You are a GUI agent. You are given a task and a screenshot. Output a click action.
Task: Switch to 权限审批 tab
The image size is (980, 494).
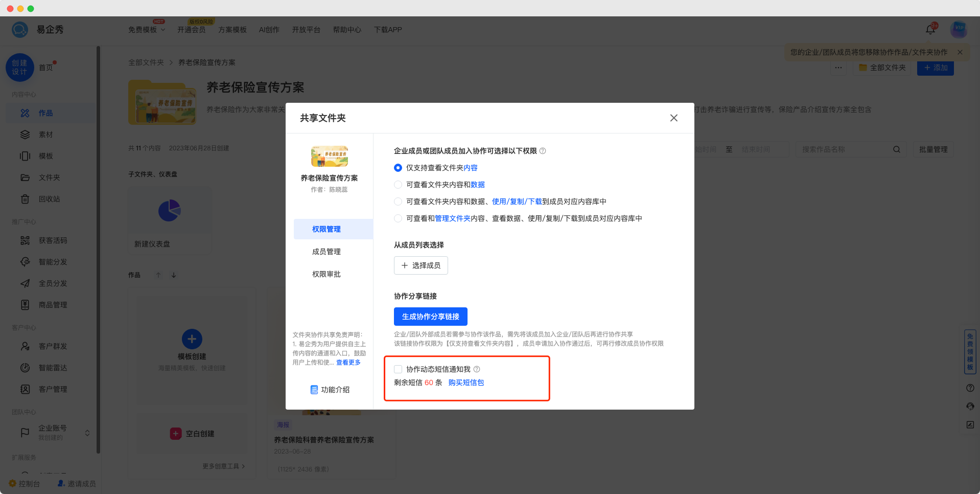pos(326,274)
